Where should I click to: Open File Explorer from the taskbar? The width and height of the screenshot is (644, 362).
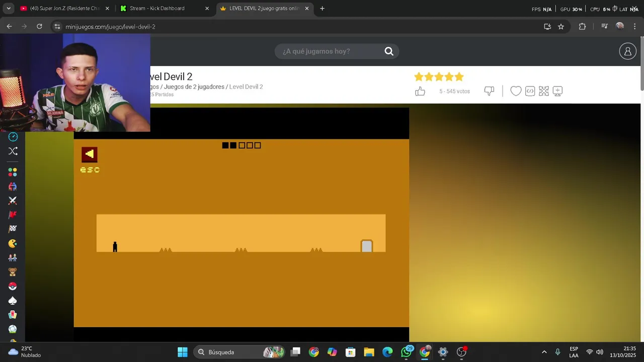(369, 352)
